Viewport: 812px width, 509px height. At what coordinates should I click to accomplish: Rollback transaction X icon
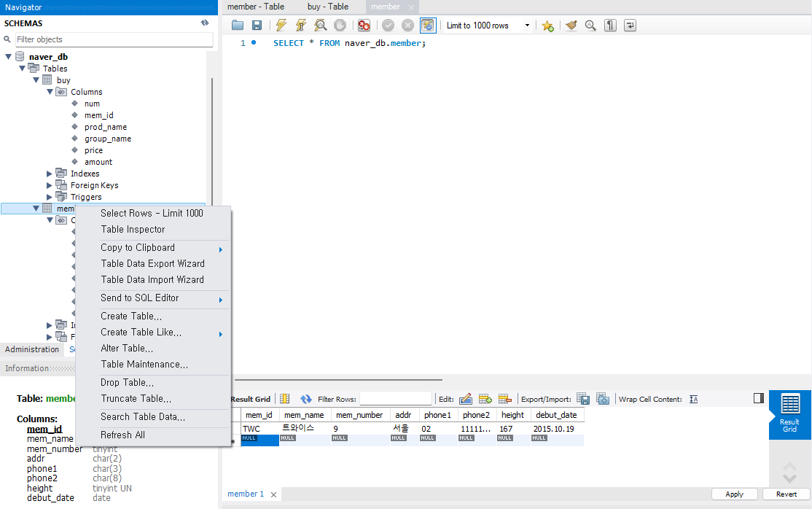[x=408, y=25]
